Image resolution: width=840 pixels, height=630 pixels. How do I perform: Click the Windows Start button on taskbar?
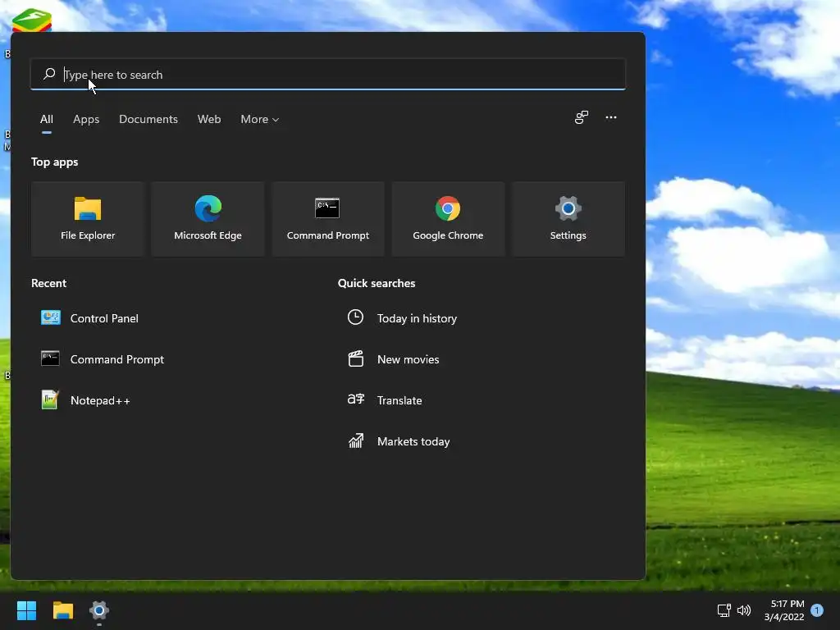[27, 610]
